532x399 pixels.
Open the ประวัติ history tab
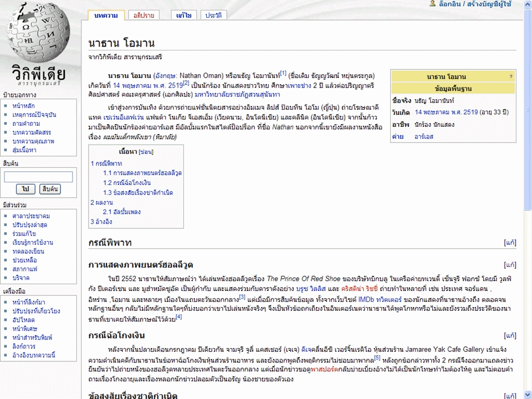point(213,16)
